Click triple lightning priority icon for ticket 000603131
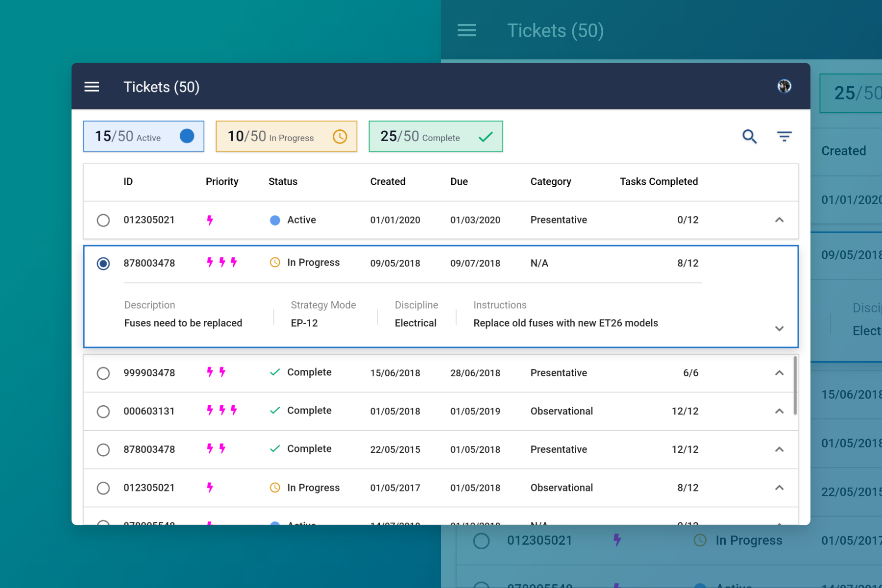The width and height of the screenshot is (882, 588). 222,411
